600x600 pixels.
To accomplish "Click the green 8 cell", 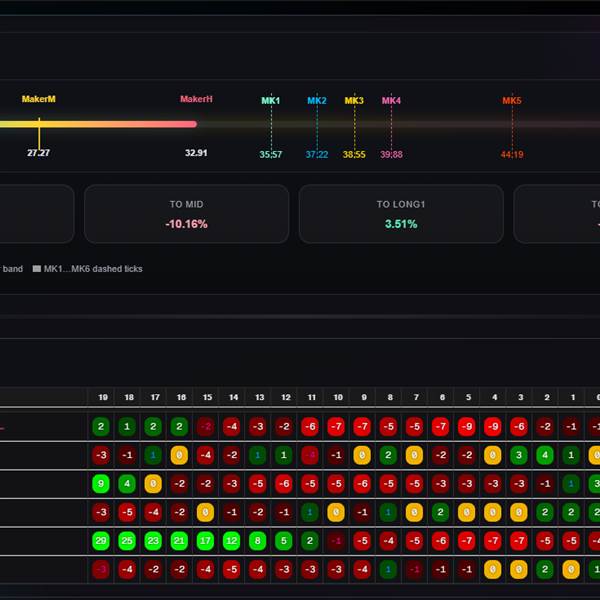I will pyautogui.click(x=258, y=541).
